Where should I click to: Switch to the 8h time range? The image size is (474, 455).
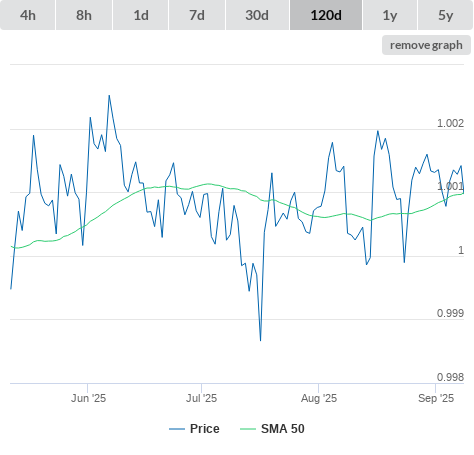pyautogui.click(x=84, y=15)
